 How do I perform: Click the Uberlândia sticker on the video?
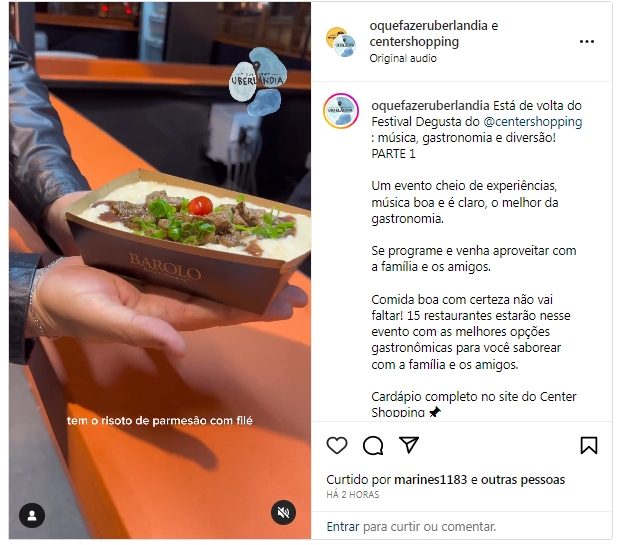(258, 81)
